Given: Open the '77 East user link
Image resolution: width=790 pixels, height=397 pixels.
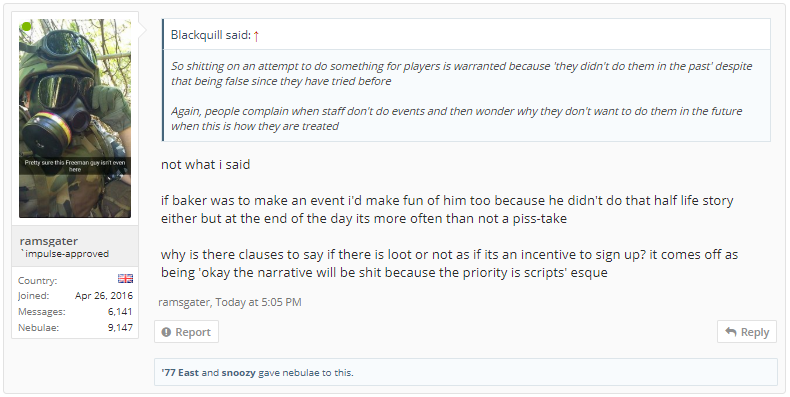Looking at the screenshot, I should coord(180,373).
